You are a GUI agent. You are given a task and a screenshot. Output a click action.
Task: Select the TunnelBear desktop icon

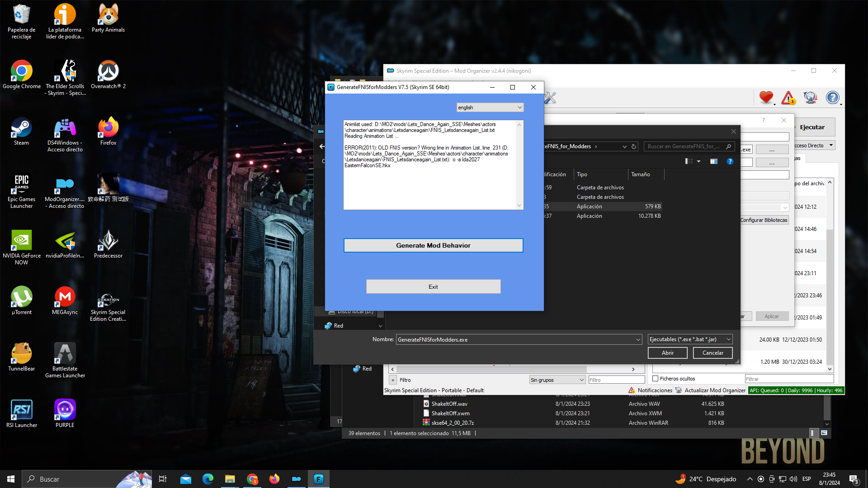click(x=21, y=357)
